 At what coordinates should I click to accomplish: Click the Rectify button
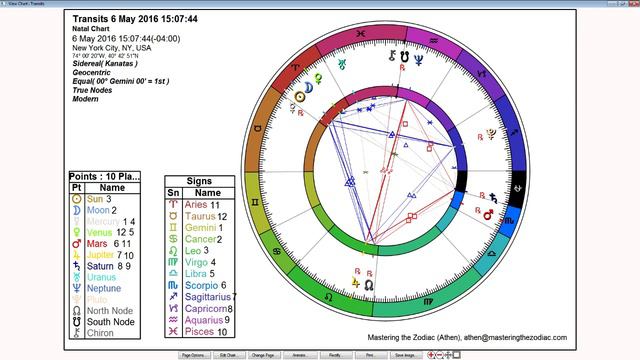[335, 356]
